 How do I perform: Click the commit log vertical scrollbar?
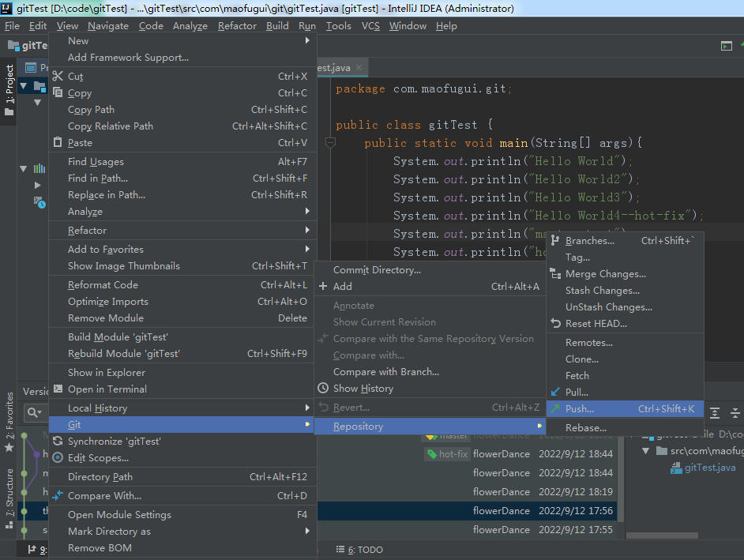[x=621, y=479]
